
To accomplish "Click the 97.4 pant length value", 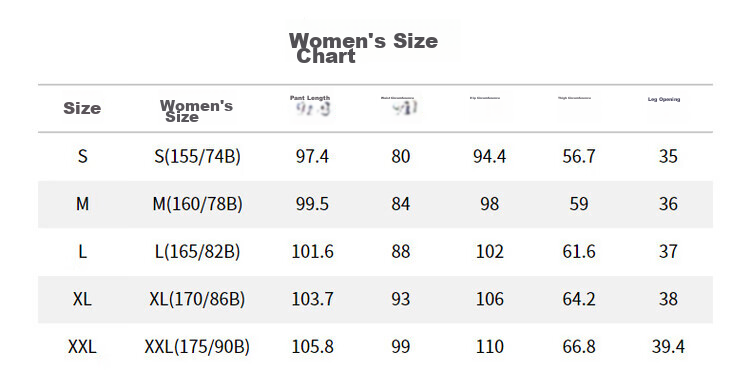I will coord(312,157).
